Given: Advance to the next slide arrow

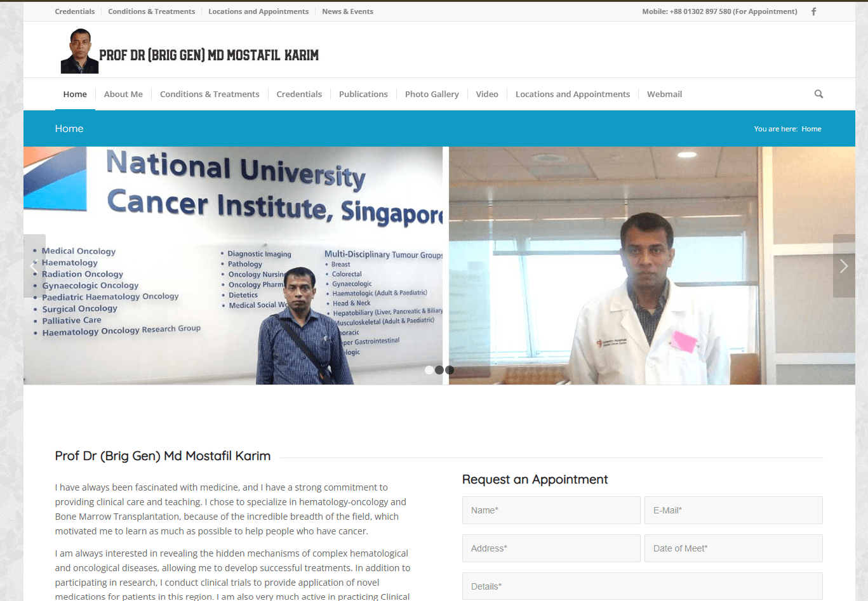Looking at the screenshot, I should [x=844, y=266].
